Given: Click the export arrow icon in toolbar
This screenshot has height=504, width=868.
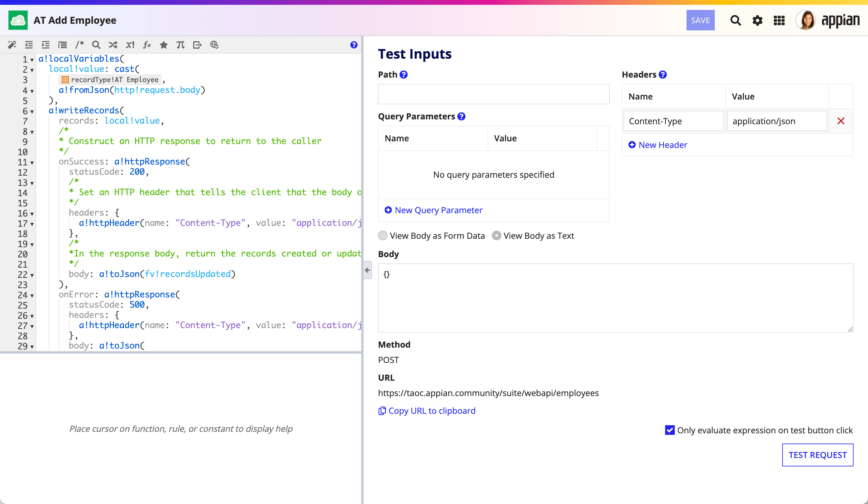Looking at the screenshot, I should pos(197,45).
